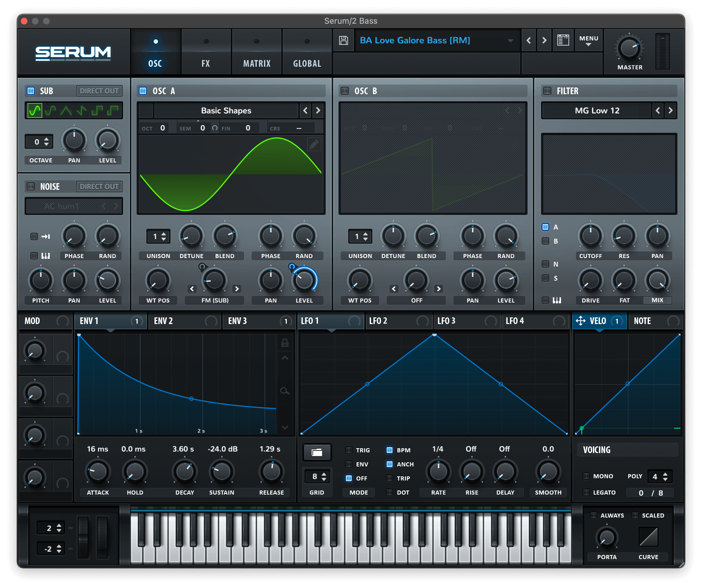
Task: Select the triangle wave shape in SUB
Action: [66, 110]
